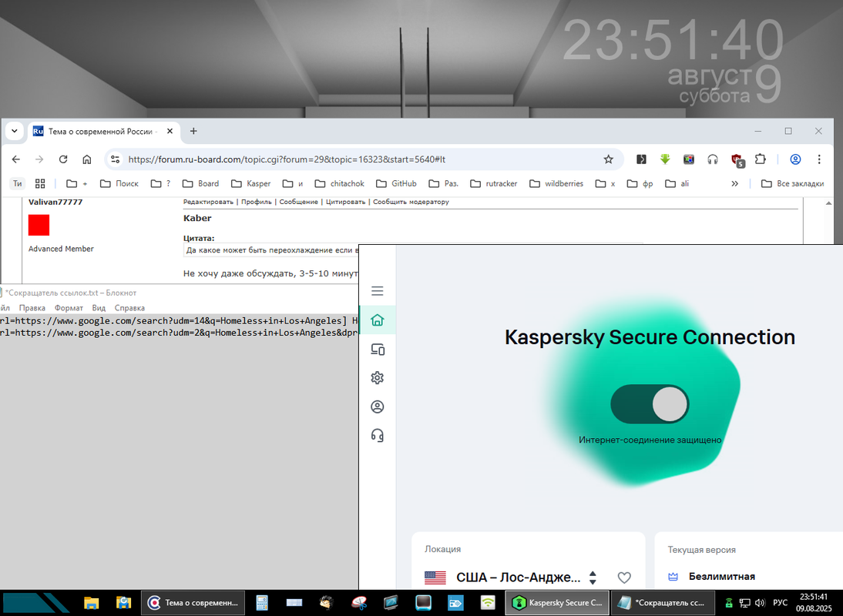
Task: Open the 'chitachok' bookmarks folder
Action: [x=339, y=184]
